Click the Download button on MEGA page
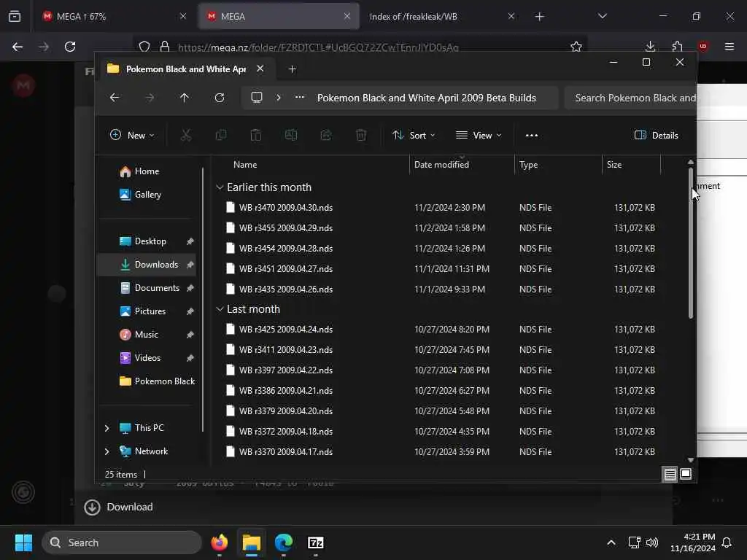 [119, 507]
